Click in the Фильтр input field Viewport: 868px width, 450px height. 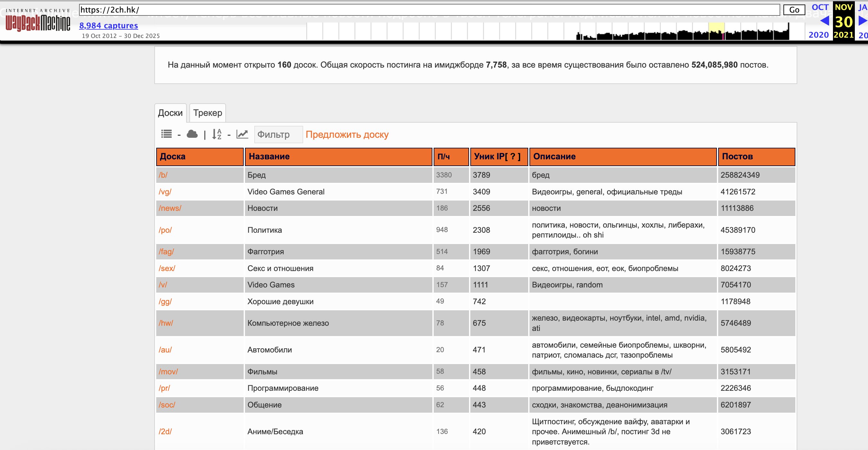(278, 135)
